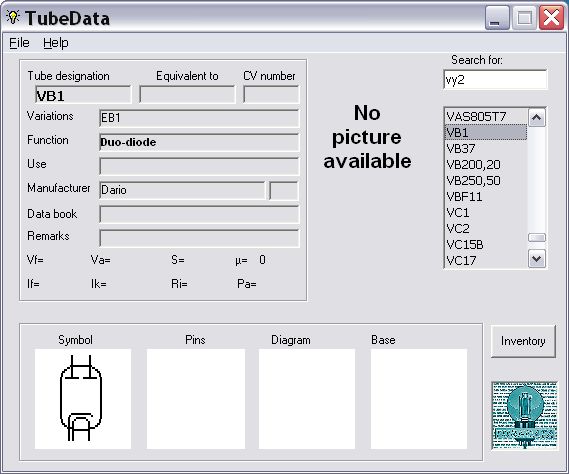
Task: Click the Search for input field
Action: click(495, 79)
